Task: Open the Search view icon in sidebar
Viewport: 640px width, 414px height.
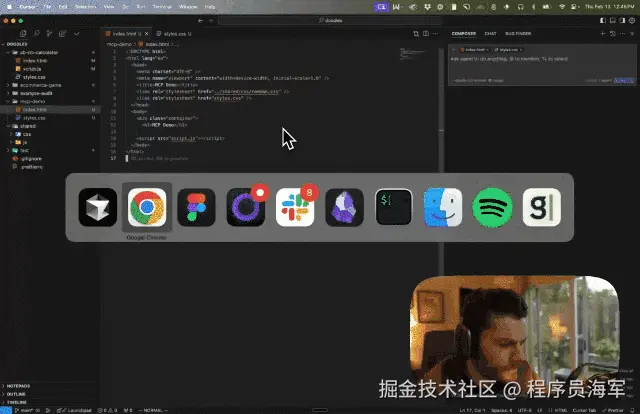Action: tap(36, 33)
